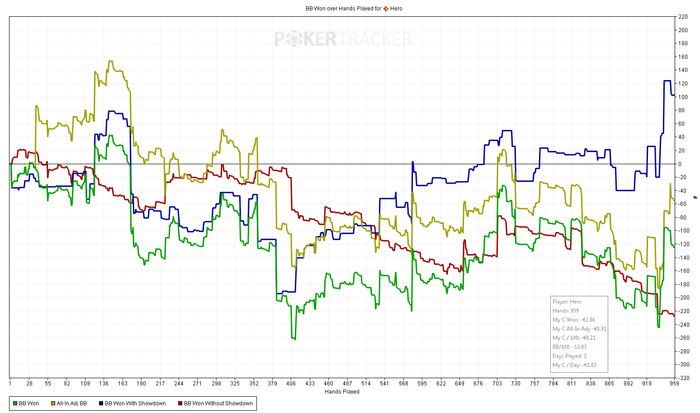Click the x-axis tick label '1'
This screenshot has width=700, height=413.
[x=10, y=384]
